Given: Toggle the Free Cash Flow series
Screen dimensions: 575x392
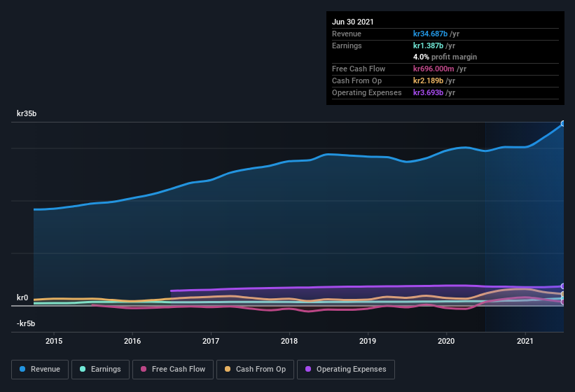Looking at the screenshot, I should [173, 370].
